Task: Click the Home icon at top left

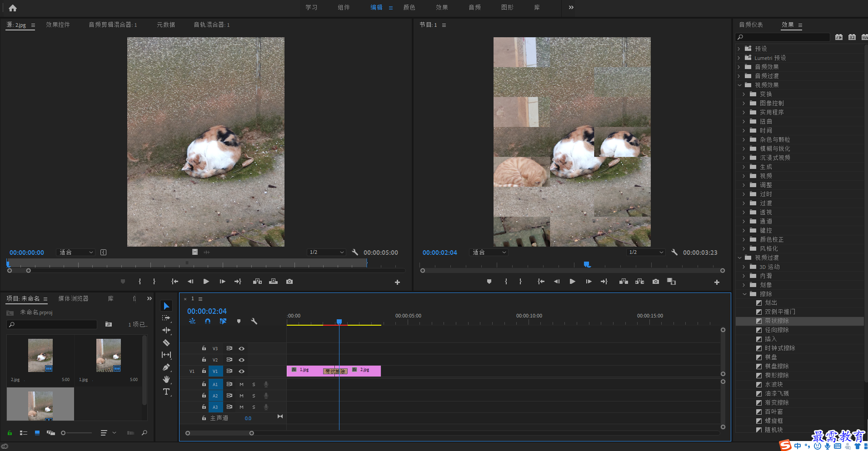Action: 13,8
